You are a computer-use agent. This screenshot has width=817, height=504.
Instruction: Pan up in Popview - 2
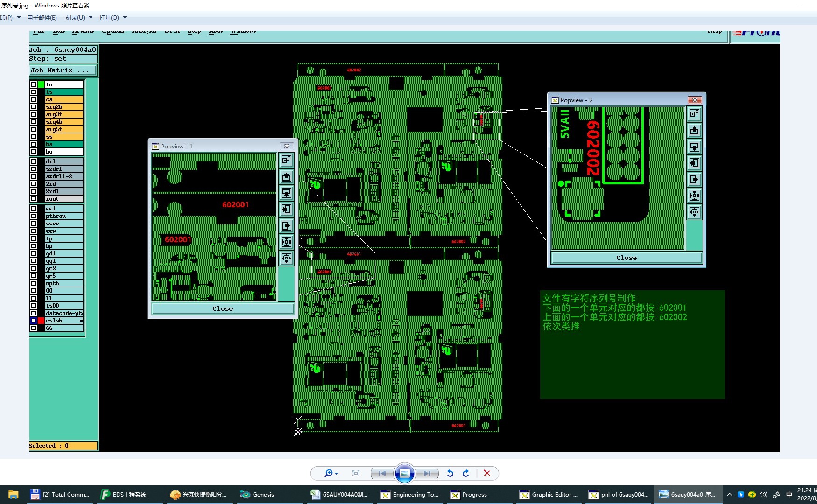(694, 130)
